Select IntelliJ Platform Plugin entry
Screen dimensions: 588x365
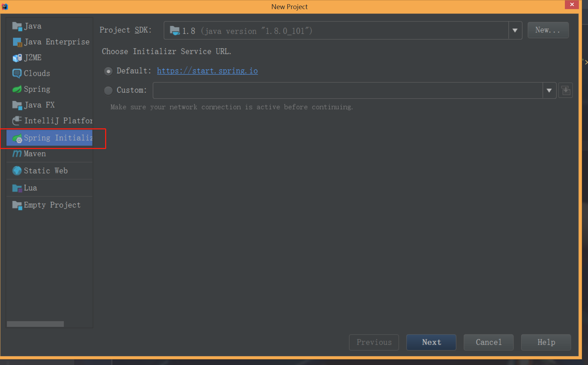49,121
